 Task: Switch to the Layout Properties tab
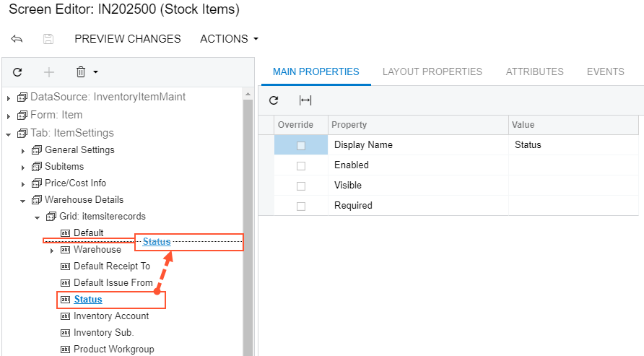(x=432, y=71)
